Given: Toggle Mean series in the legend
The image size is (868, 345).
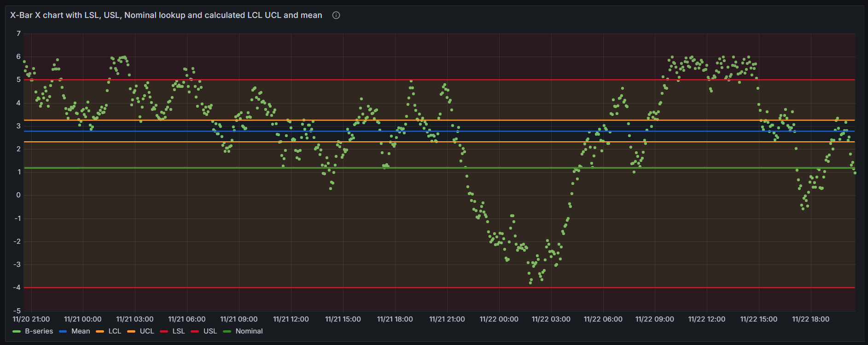Looking at the screenshot, I should (x=81, y=331).
